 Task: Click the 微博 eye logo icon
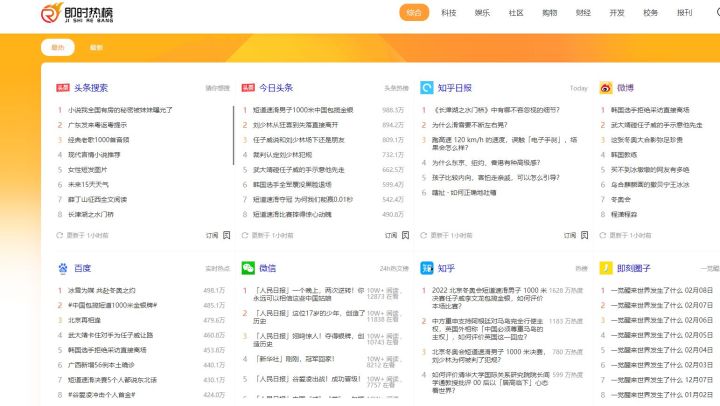point(606,88)
